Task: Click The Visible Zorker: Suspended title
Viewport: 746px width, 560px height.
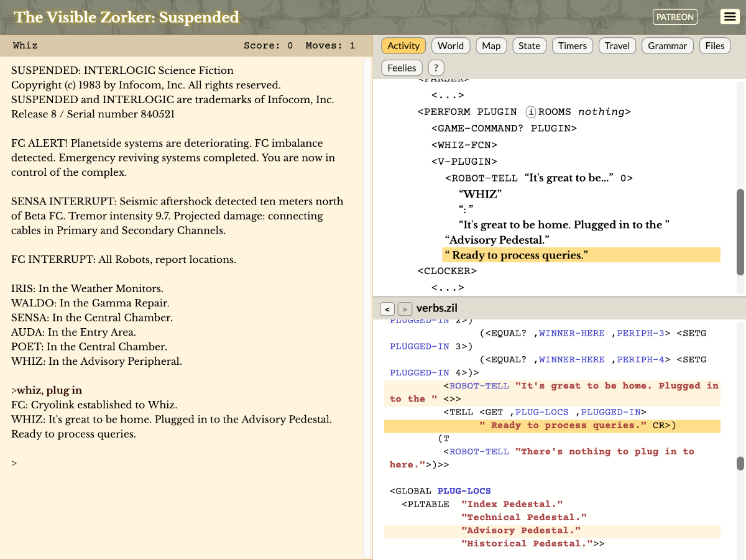Action: click(127, 17)
